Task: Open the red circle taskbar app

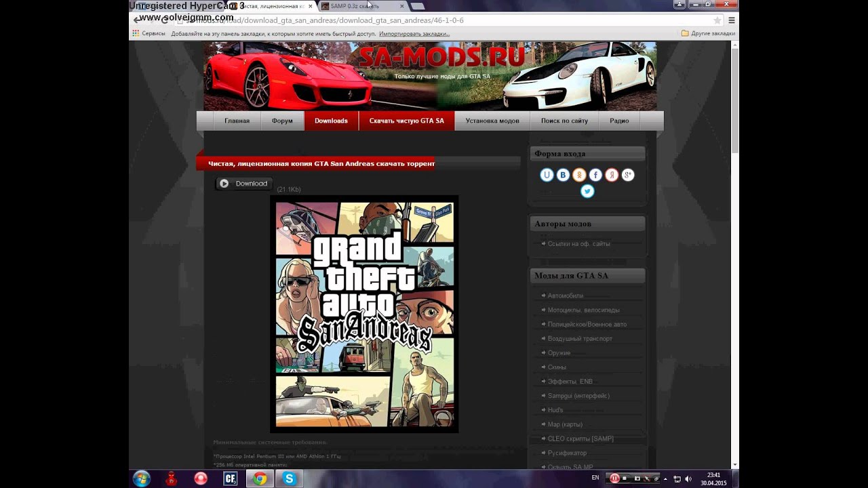Action: (201, 479)
